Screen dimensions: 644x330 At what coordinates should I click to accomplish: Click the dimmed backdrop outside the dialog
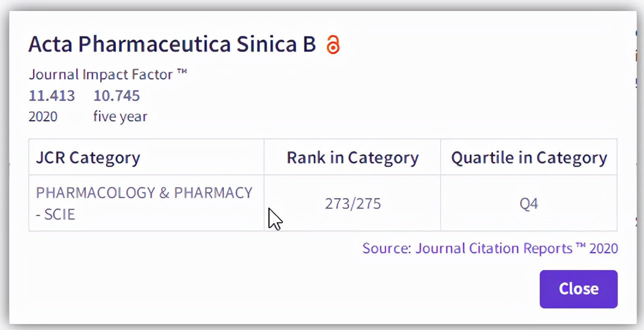point(4,165)
